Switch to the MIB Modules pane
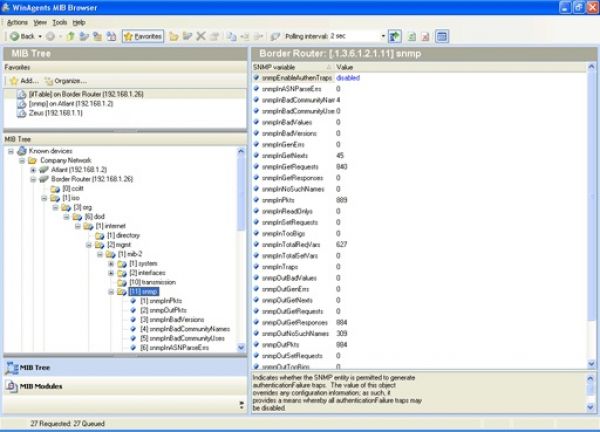The image size is (600, 432). click(x=40, y=385)
